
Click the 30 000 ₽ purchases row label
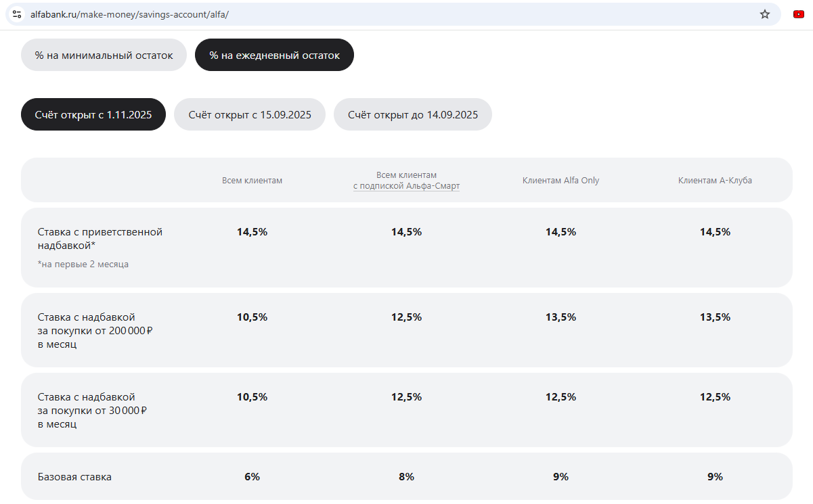coord(93,410)
